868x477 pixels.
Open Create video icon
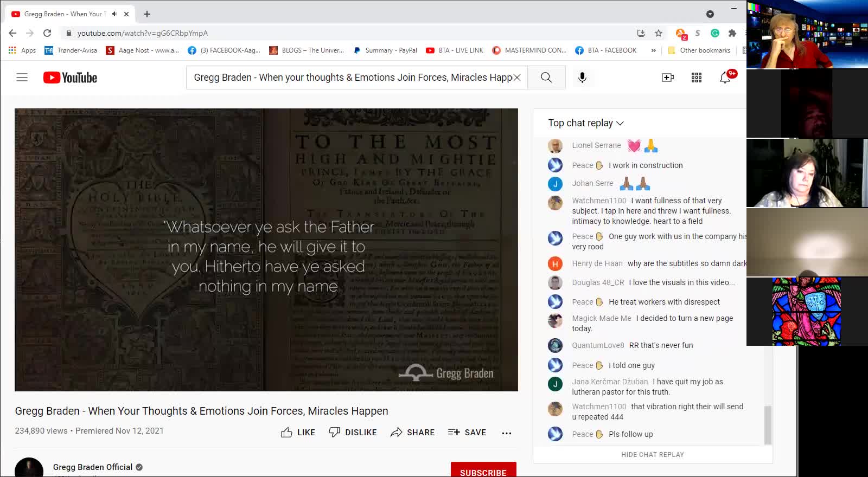coord(668,78)
